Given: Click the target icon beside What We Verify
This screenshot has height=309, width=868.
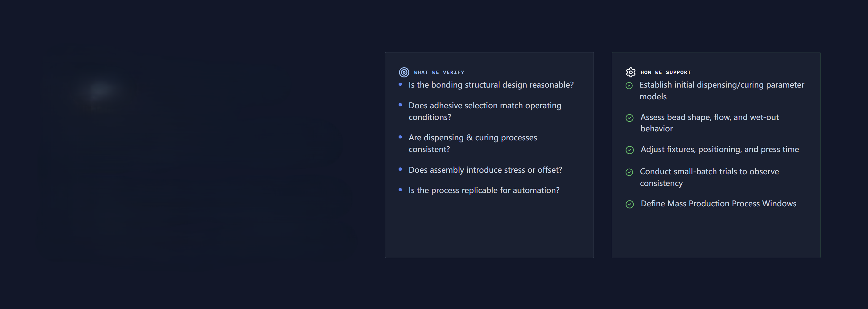Looking at the screenshot, I should 404,72.
